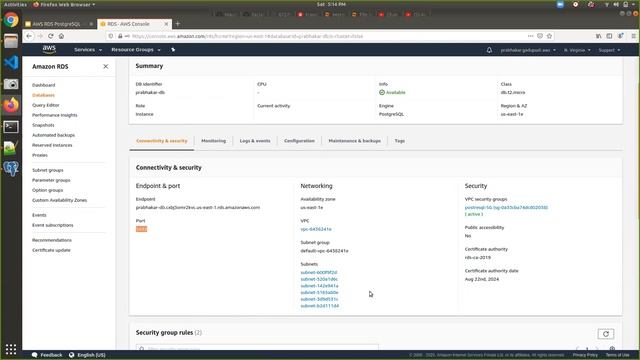Open Google Chrome from the dock
The height and width of the screenshot is (360, 640).
(x=11, y=20)
